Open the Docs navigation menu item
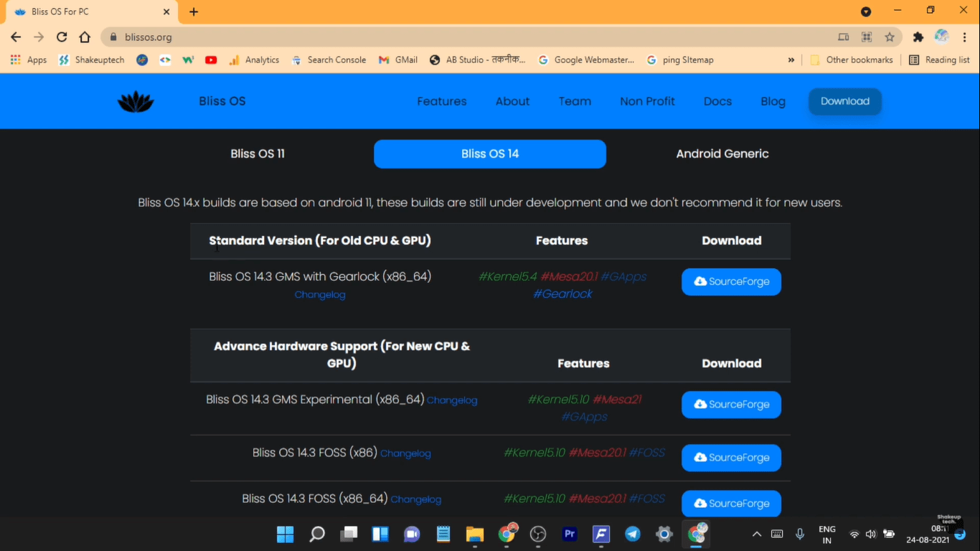Image resolution: width=980 pixels, height=551 pixels. coord(717,101)
